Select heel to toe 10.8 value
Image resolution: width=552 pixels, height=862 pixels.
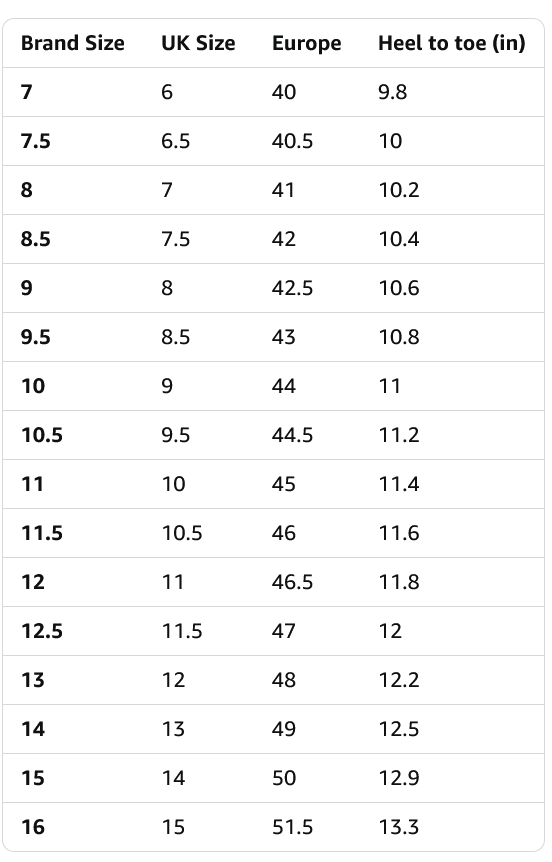coord(399,337)
